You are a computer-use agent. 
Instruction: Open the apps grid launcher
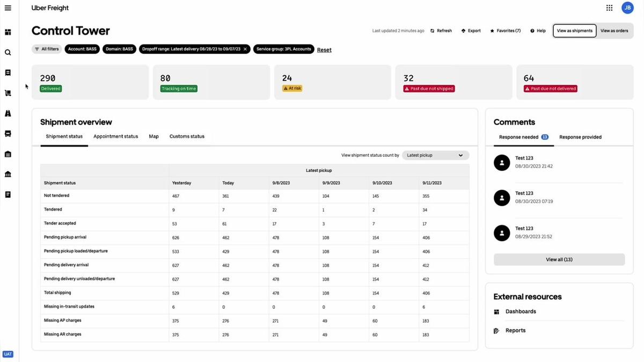click(609, 8)
